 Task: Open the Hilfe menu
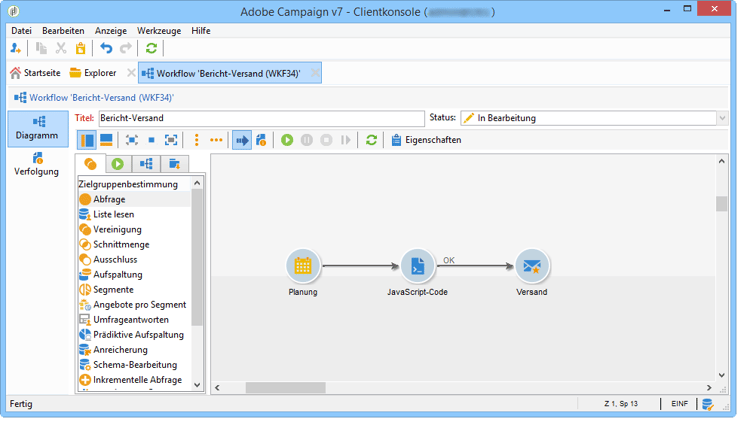201,31
